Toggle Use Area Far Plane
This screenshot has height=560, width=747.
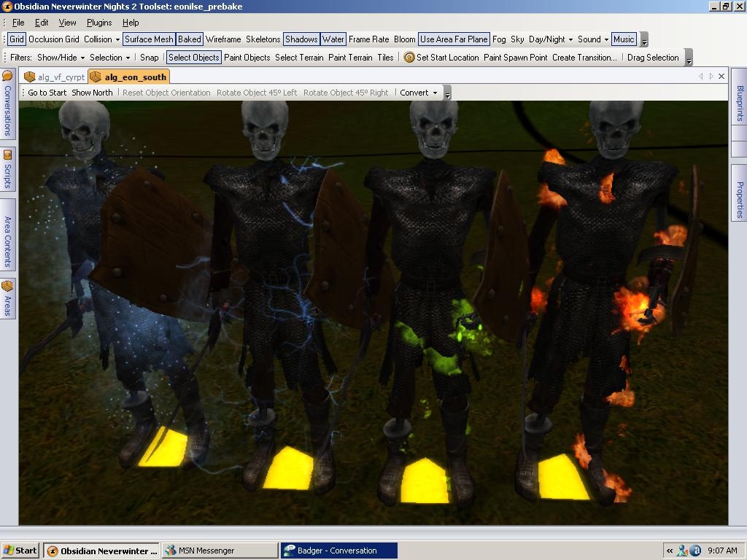tap(453, 39)
